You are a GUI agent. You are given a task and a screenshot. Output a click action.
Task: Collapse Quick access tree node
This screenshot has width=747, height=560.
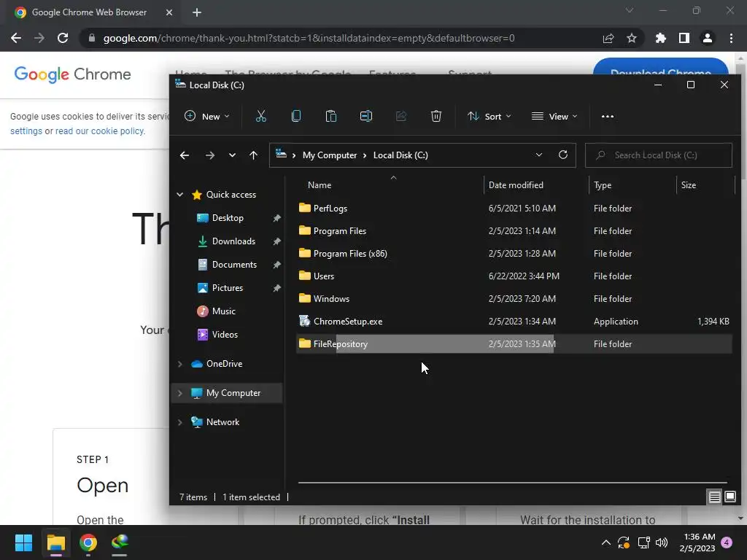[x=180, y=194]
